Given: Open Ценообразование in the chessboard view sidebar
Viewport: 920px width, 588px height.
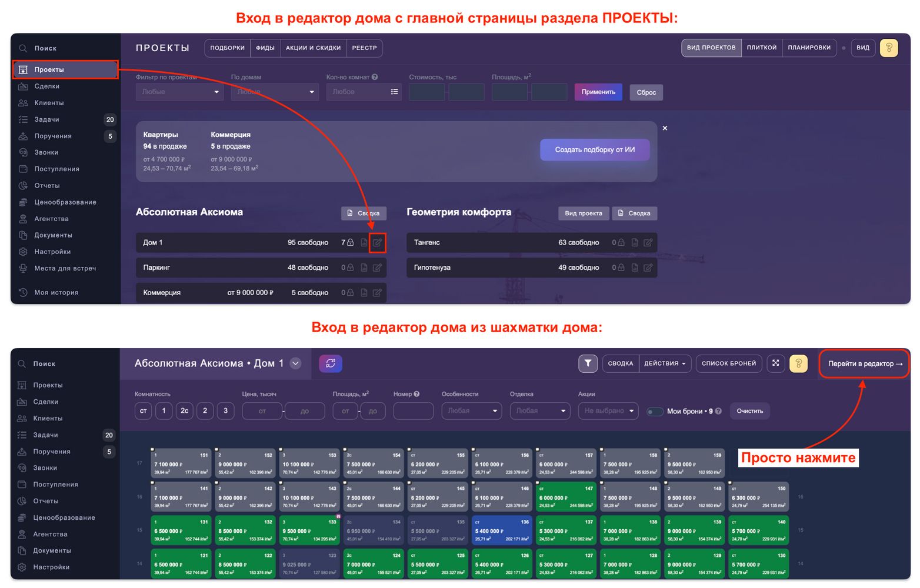Looking at the screenshot, I should pos(64,517).
